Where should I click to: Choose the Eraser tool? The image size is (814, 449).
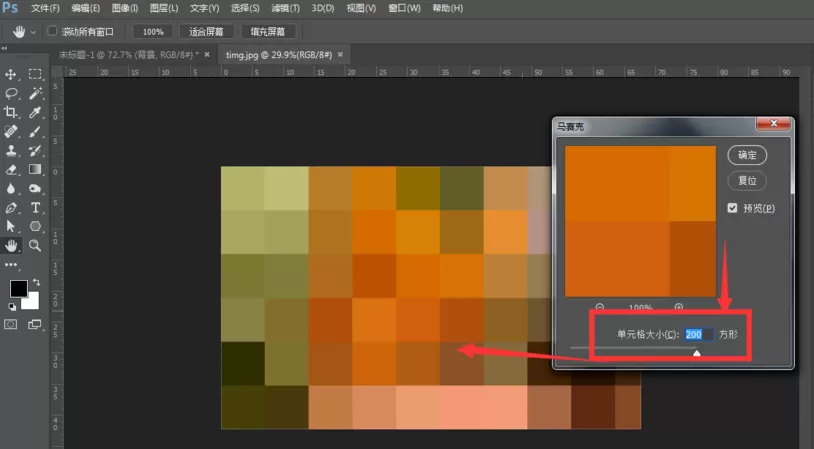11,170
